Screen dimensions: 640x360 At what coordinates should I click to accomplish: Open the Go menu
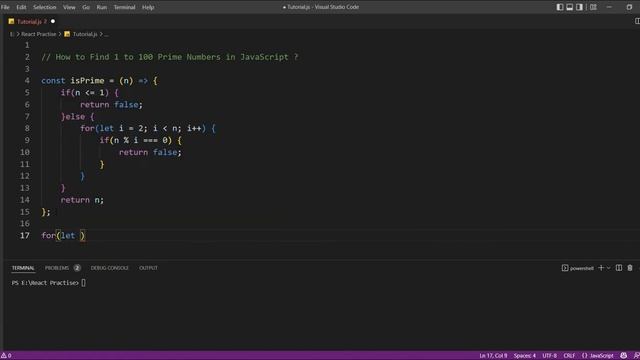[x=86, y=7]
